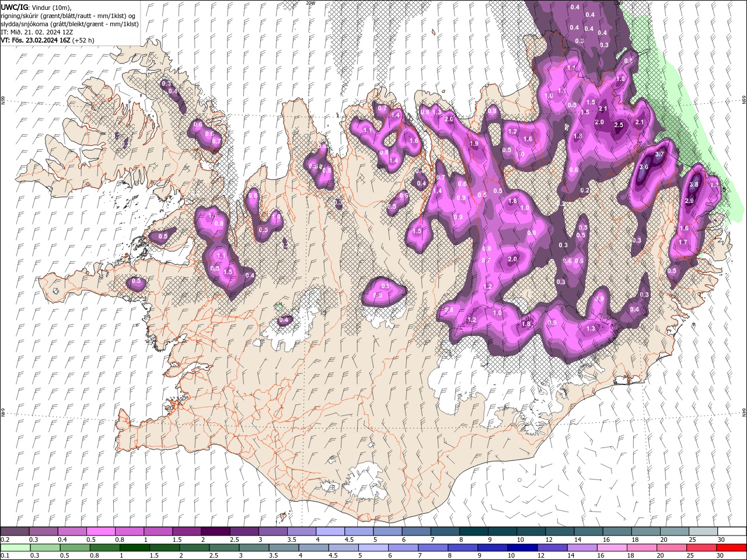Pick the darkest green swatch between 1 and 1.5
The height and width of the screenshot is (560, 747).
(x=134, y=547)
